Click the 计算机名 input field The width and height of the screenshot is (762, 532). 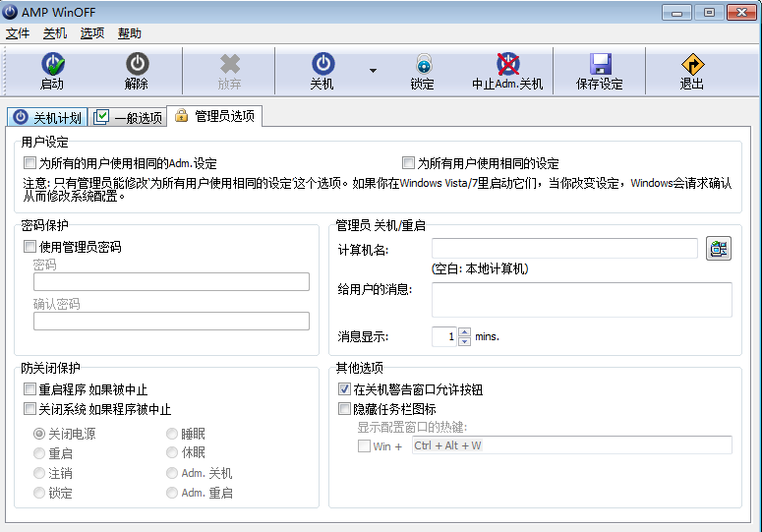564,249
